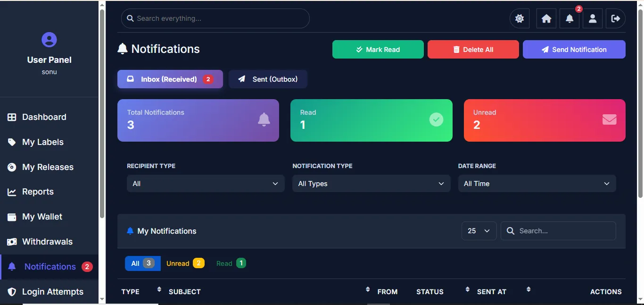
Task: Click the Send Notification button
Action: (574, 50)
